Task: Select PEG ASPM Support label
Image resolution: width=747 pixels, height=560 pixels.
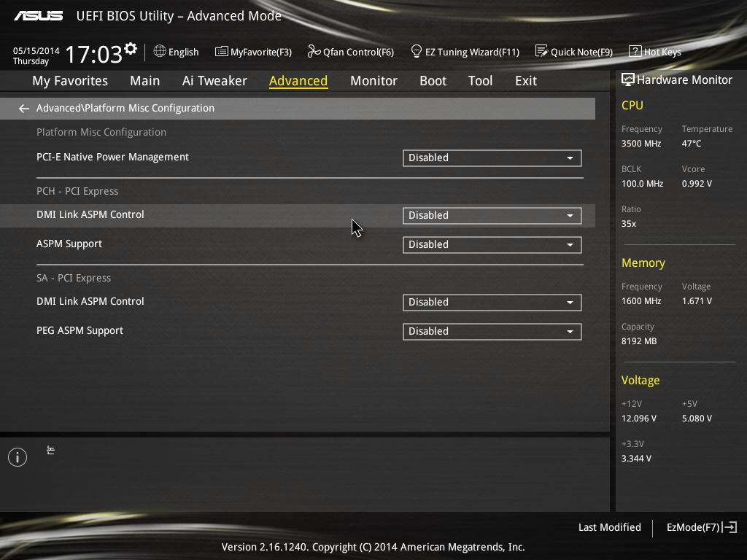Action: 80,330
